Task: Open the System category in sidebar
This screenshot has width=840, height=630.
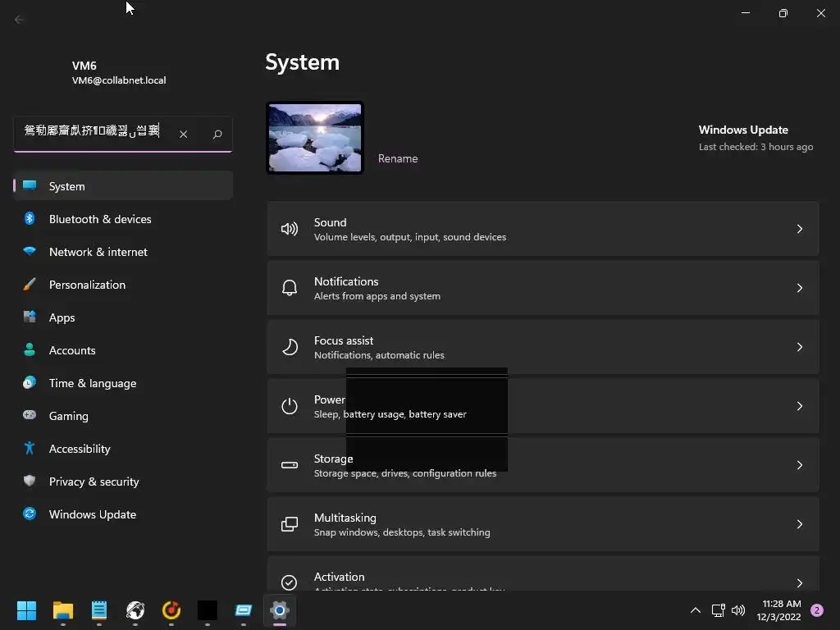Action: coord(123,186)
